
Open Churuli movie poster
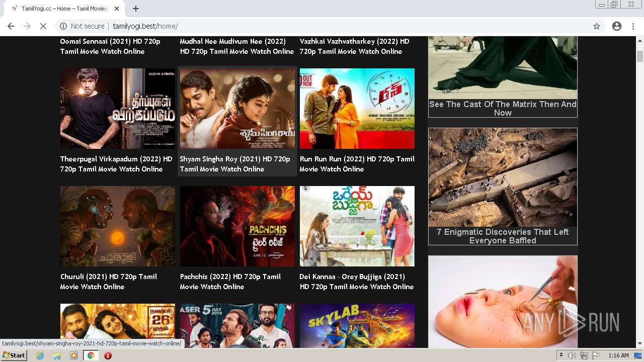click(x=118, y=226)
